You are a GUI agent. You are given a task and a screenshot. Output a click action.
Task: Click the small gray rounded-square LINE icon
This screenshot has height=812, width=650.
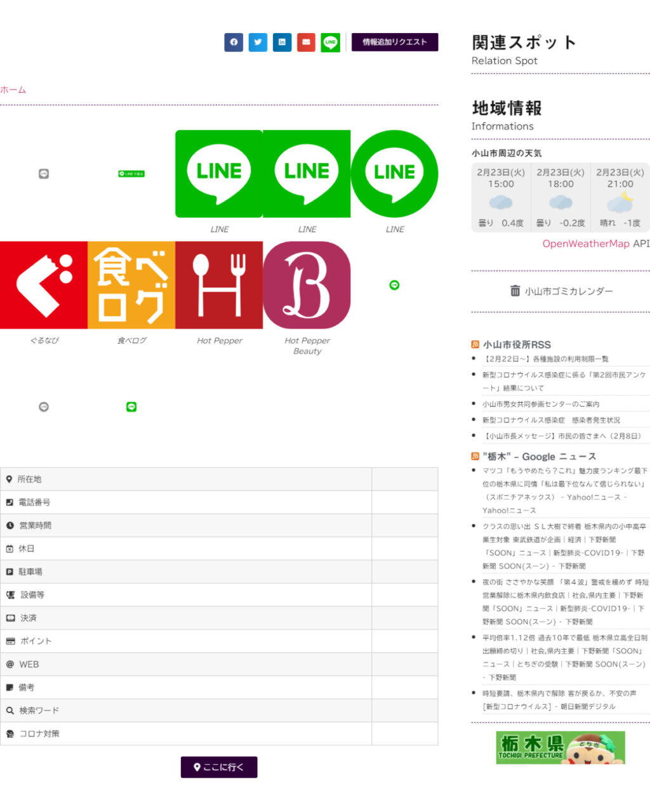(x=44, y=174)
